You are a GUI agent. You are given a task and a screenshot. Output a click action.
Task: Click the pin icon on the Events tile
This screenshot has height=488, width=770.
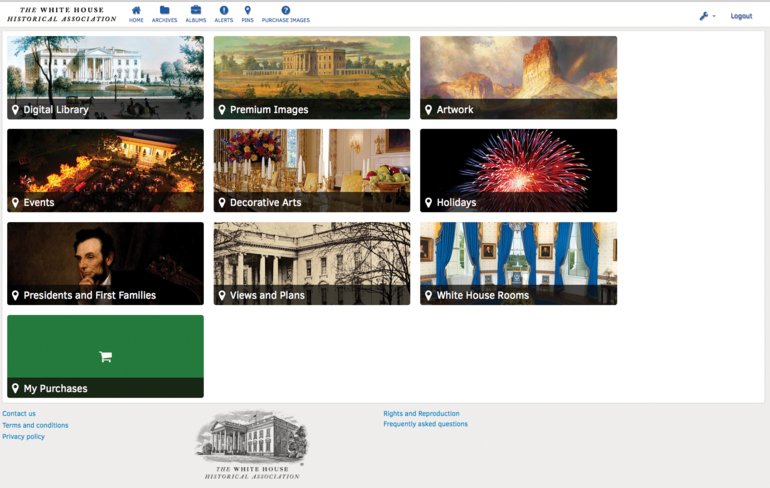point(15,202)
